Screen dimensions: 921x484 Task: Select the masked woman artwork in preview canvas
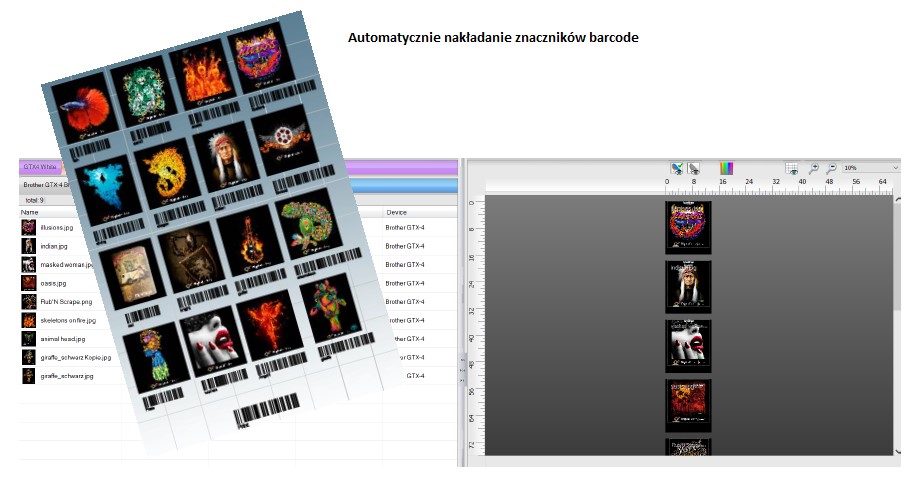[688, 346]
